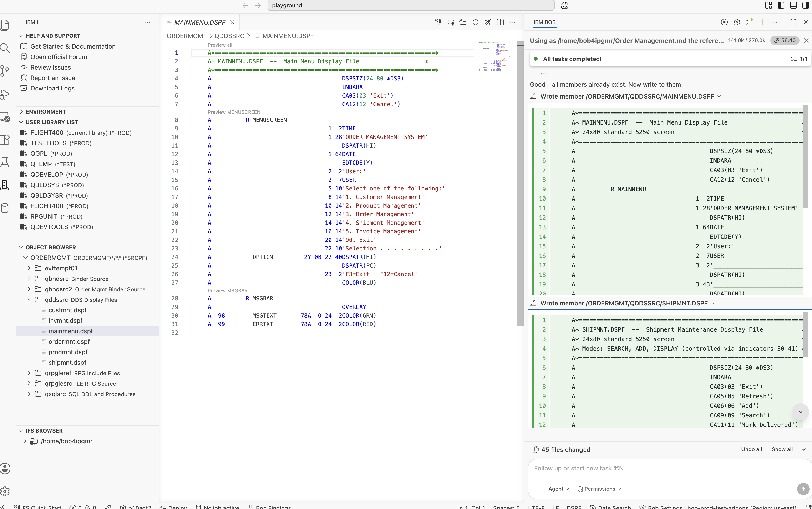
Task: Click Undo all for changed files
Action: click(x=751, y=449)
